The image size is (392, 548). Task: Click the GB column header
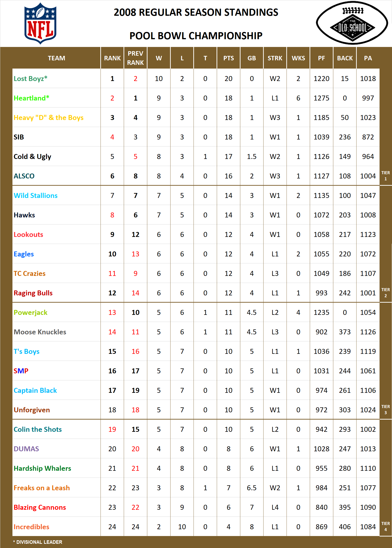[252, 58]
